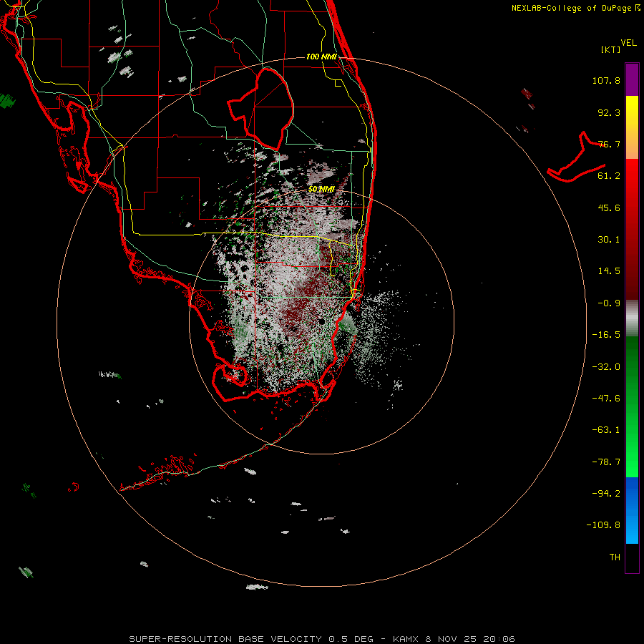Viewport: 644px width, 644px height.
Task: Click the TH label on the legend
Action: tap(615, 557)
